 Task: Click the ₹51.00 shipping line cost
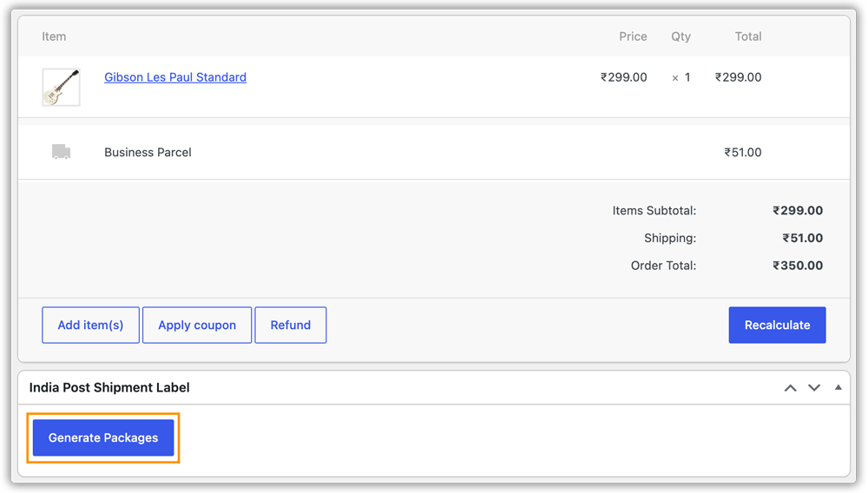(x=742, y=152)
